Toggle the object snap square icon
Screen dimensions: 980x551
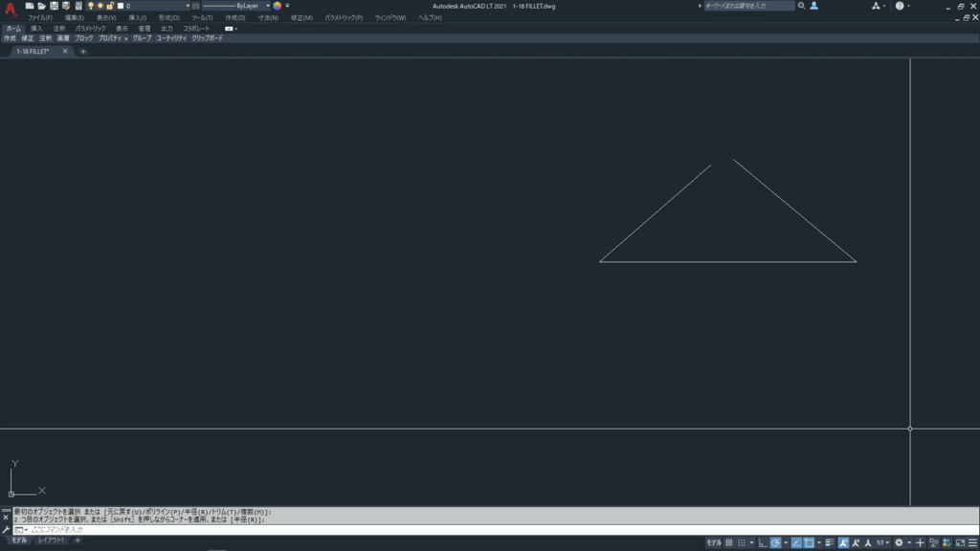[x=810, y=543]
